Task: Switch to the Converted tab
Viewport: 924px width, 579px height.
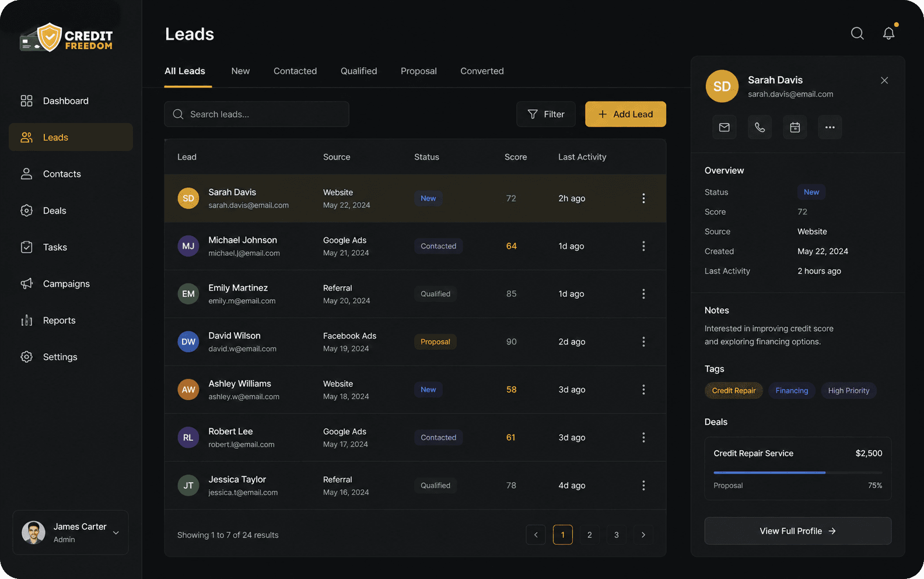Action: pos(482,71)
